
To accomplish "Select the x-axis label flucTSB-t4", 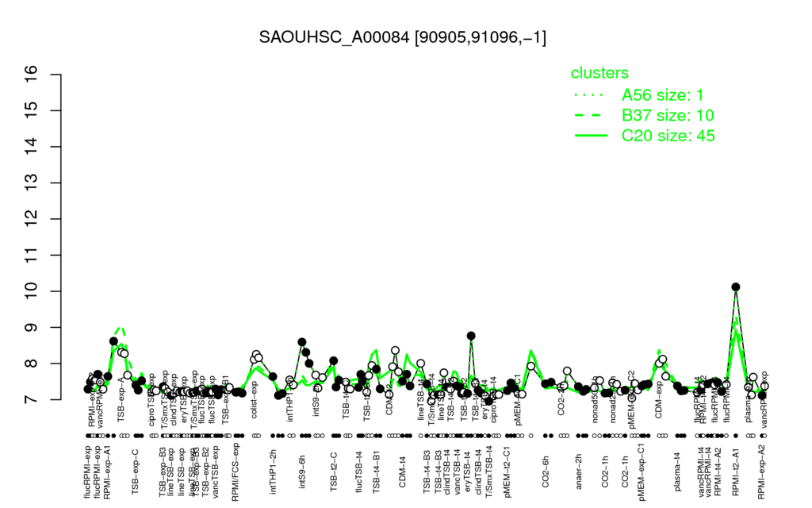I will tap(361, 471).
